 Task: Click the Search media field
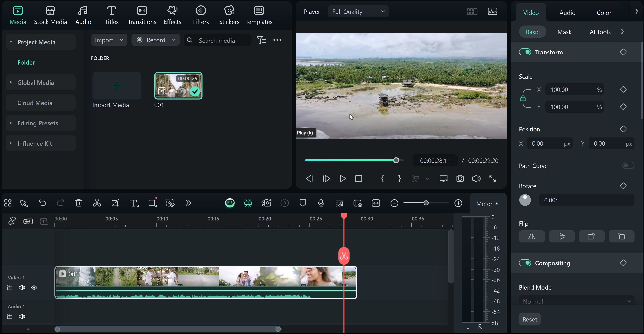click(217, 40)
